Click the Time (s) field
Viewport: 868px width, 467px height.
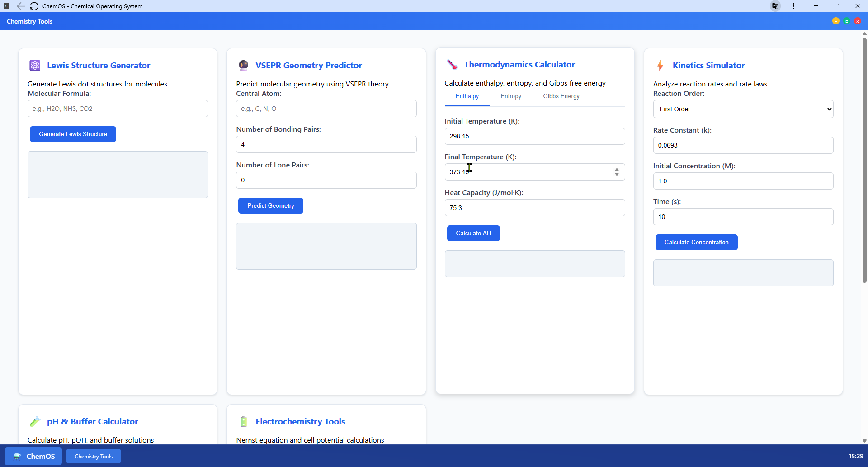coord(743,217)
